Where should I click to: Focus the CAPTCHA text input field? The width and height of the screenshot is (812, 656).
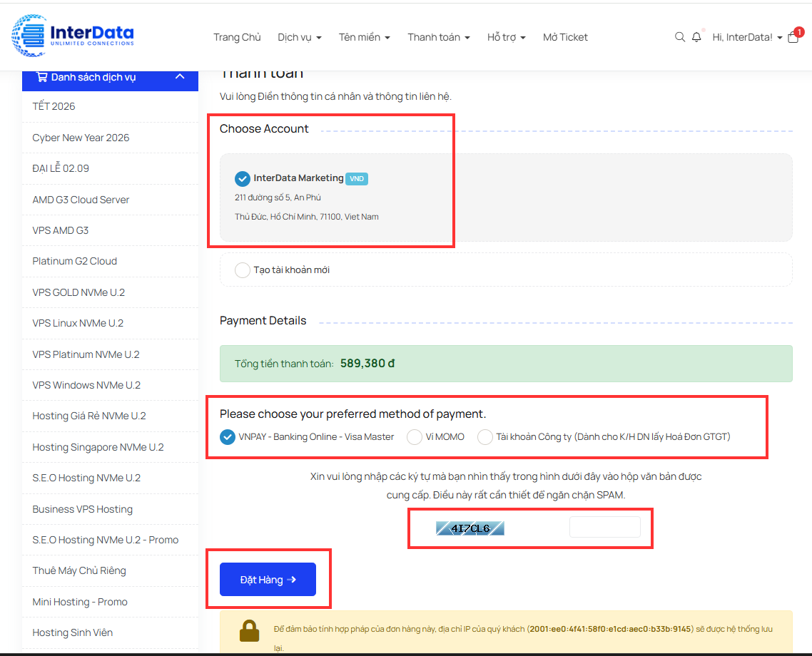coord(605,527)
